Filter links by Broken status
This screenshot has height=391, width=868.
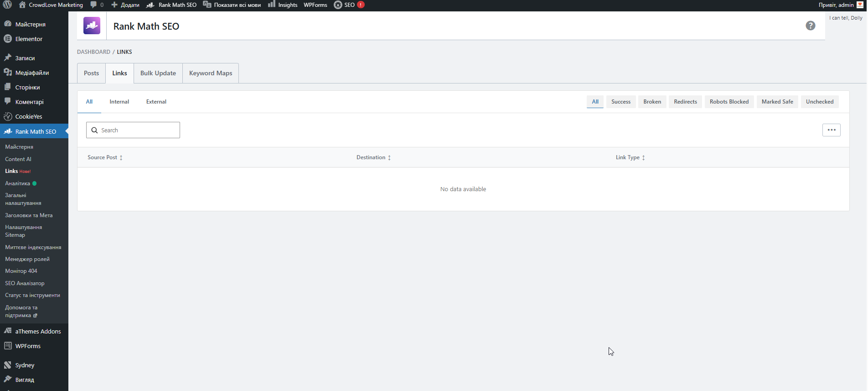652,102
